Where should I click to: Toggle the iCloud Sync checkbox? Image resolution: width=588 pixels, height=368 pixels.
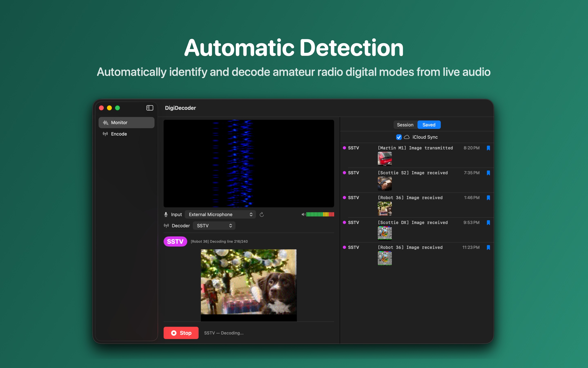click(399, 137)
